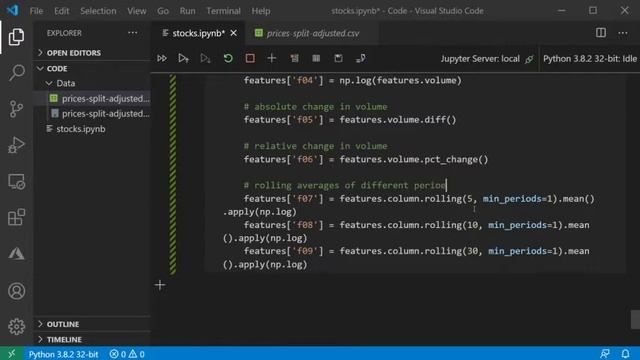640x360 pixels.
Task: Open the Extensions view
Action: (16, 217)
